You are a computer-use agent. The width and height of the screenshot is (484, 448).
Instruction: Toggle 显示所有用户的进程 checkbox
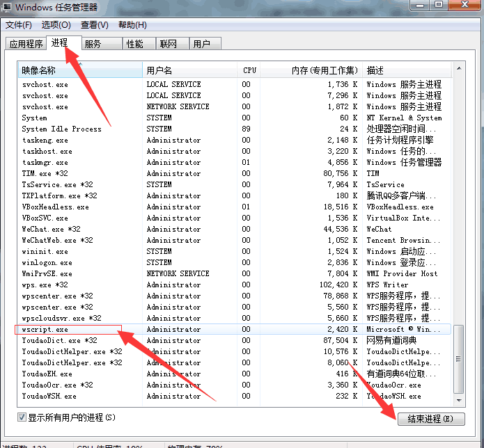tap(22, 417)
